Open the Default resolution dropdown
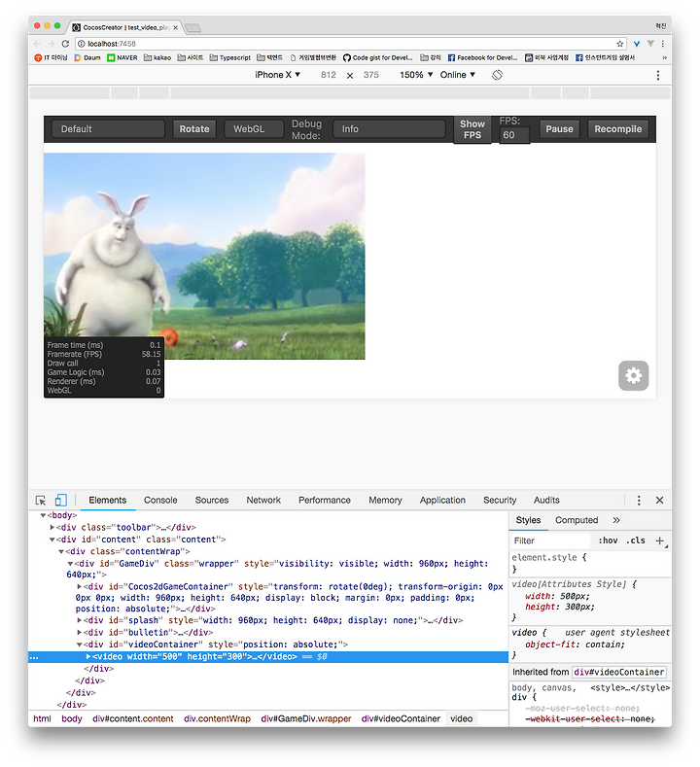700x767 pixels. (x=108, y=129)
